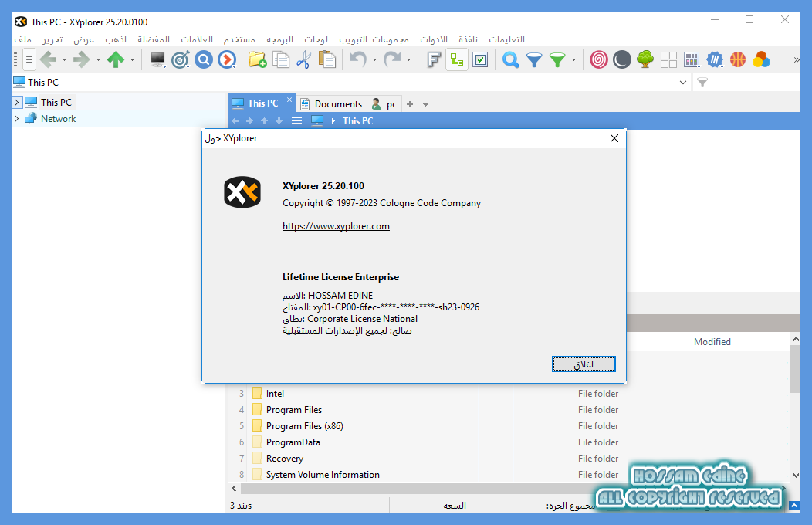Open the ملف menu
The image size is (812, 525).
[x=23, y=39]
